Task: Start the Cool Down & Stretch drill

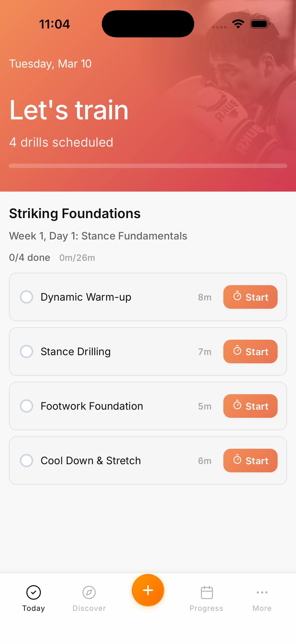Action: click(x=250, y=461)
